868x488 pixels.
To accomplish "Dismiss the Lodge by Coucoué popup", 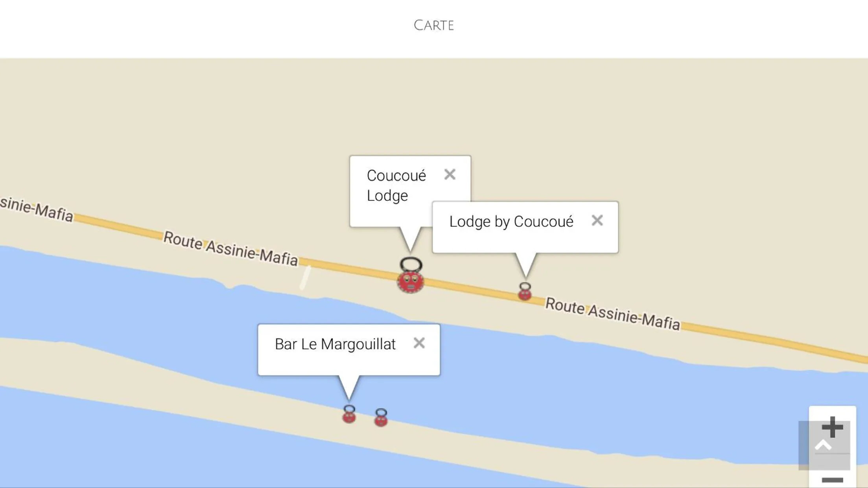I will [x=598, y=221].
